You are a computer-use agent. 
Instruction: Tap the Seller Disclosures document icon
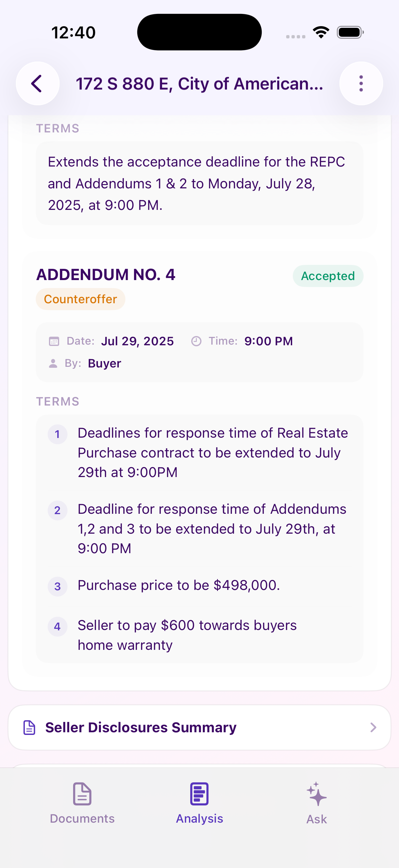[x=29, y=728]
